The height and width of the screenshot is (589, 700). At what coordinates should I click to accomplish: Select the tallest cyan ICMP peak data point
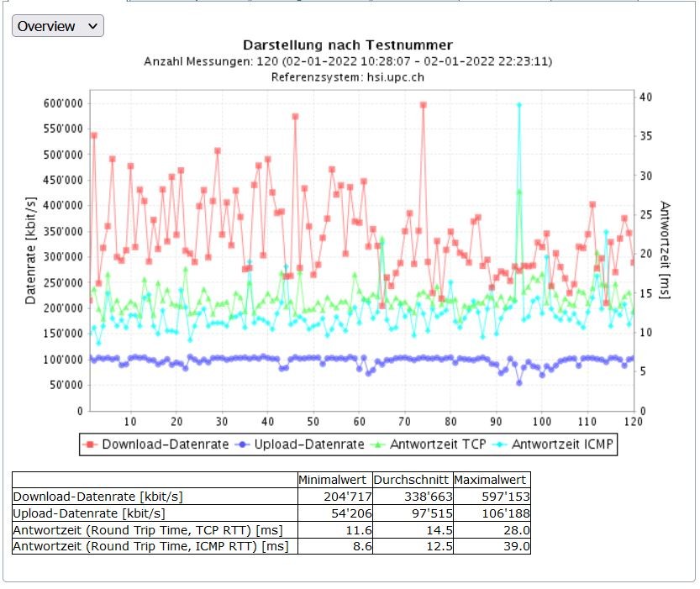[519, 105]
